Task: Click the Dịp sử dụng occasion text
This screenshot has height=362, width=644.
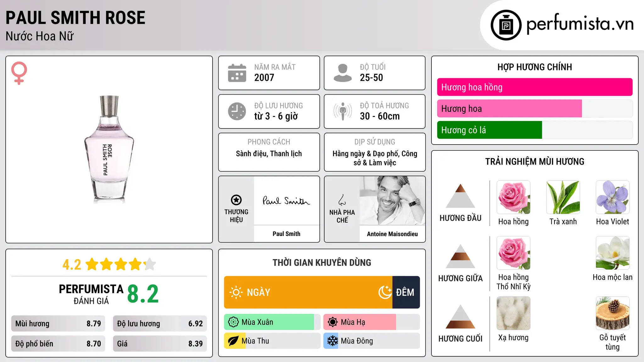Action: pos(375,158)
